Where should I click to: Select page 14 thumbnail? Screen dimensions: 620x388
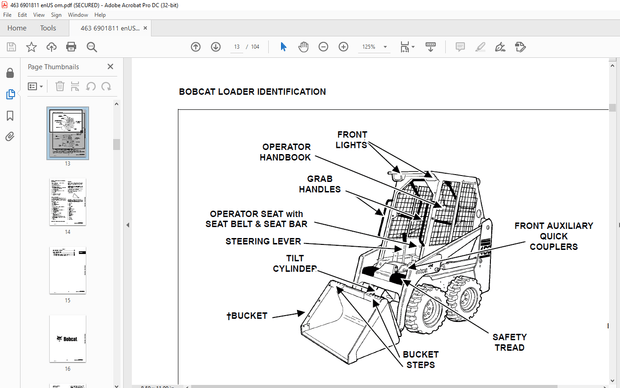pyautogui.click(x=68, y=202)
